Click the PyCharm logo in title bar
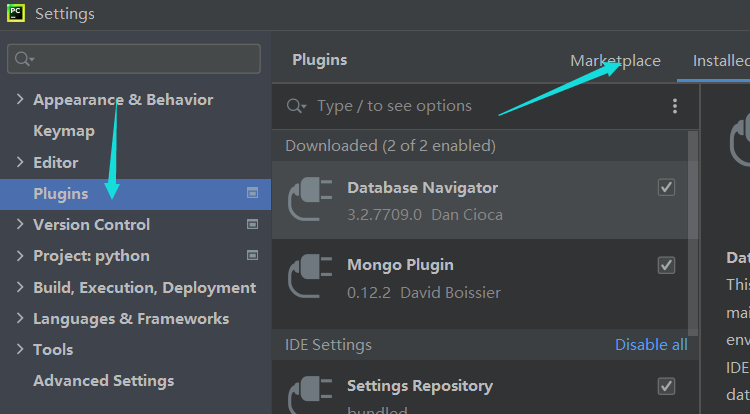This screenshot has height=414, width=750. point(15,13)
